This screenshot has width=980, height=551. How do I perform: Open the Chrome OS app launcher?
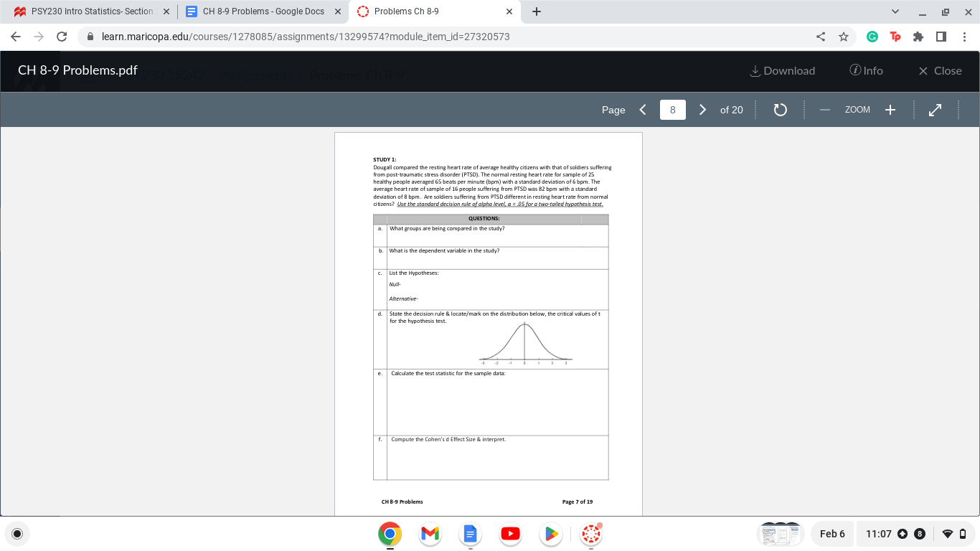click(x=17, y=534)
